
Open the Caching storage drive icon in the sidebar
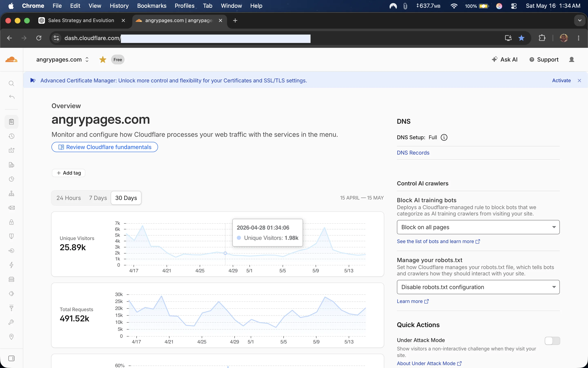click(x=11, y=279)
